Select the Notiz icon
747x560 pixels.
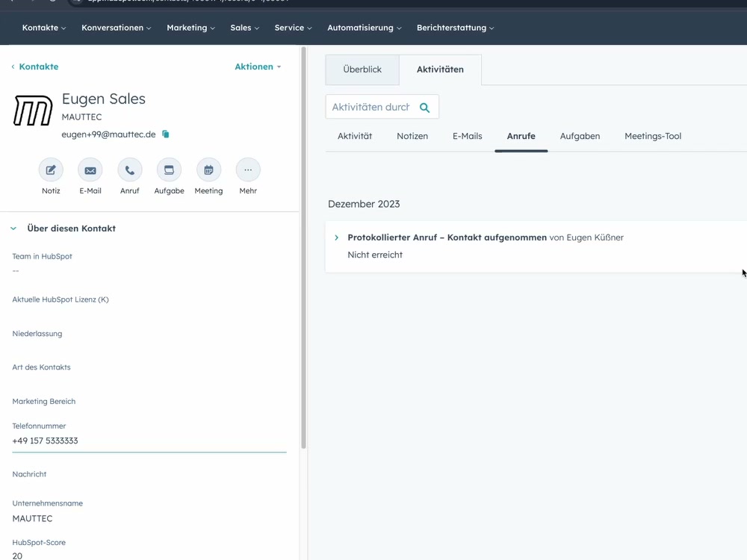51,169
